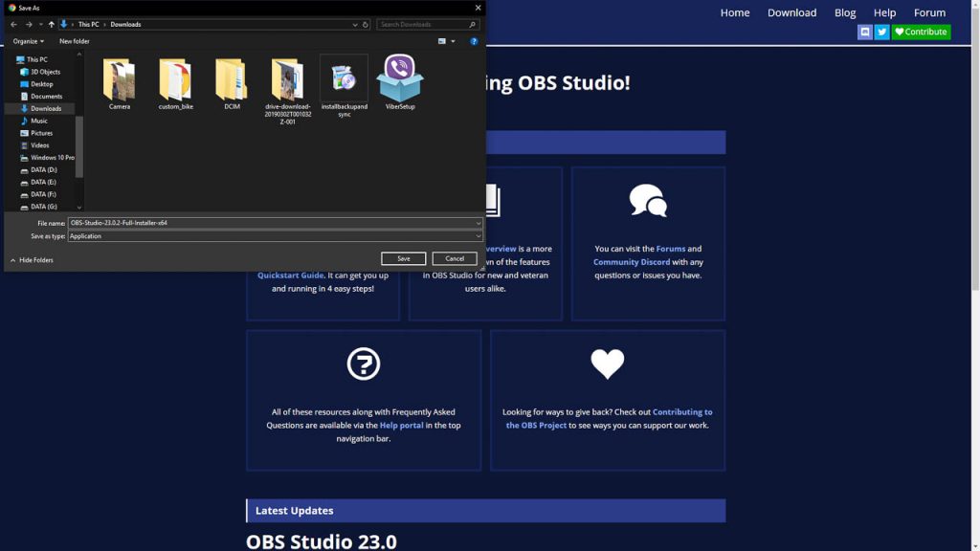Click the search magnifier icon
This screenshot has height=551, width=980.
tap(473, 24)
